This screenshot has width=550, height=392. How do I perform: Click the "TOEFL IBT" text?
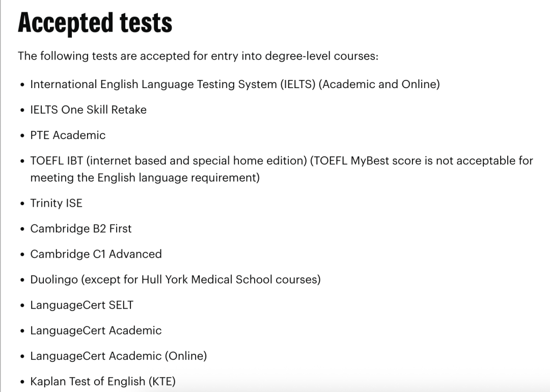tap(57, 160)
